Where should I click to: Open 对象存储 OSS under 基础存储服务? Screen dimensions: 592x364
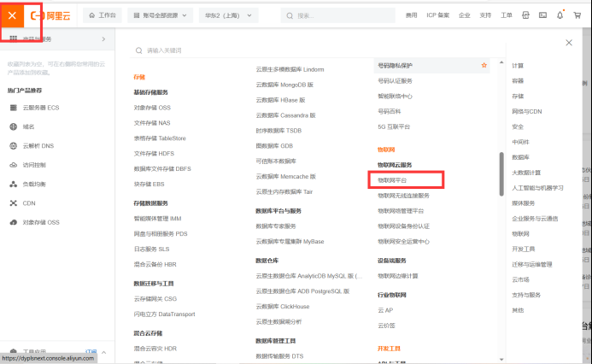[x=152, y=108]
